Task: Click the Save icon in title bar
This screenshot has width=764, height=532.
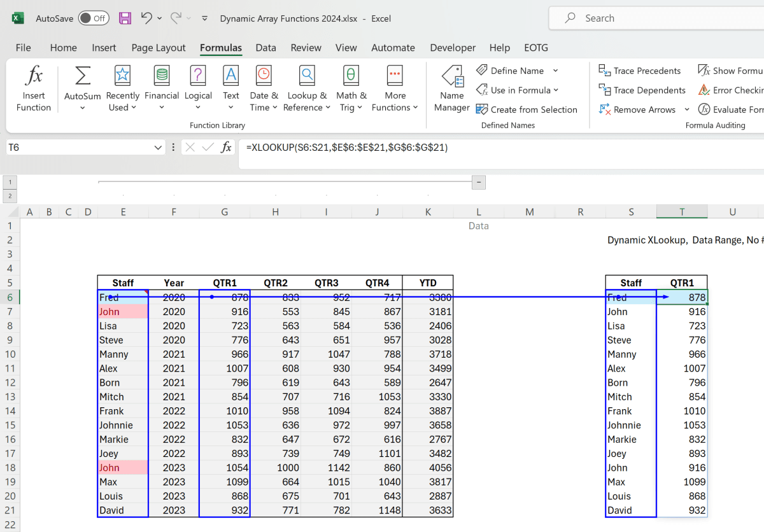Action: pyautogui.click(x=125, y=18)
